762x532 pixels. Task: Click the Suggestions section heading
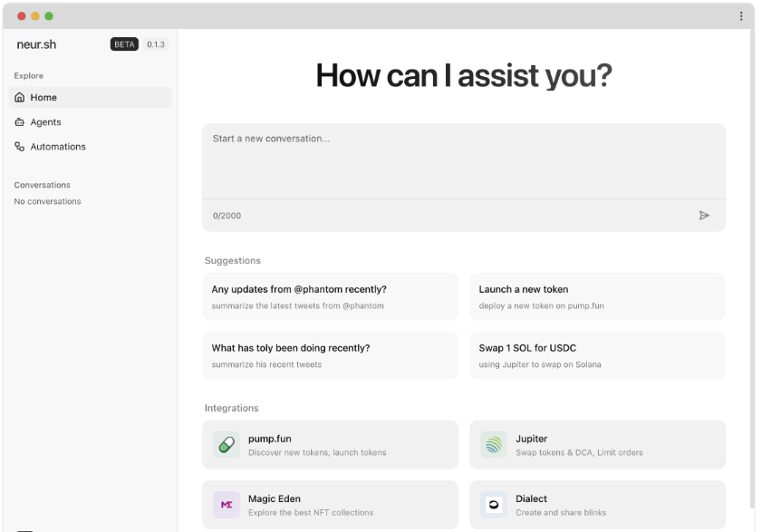[232, 261]
